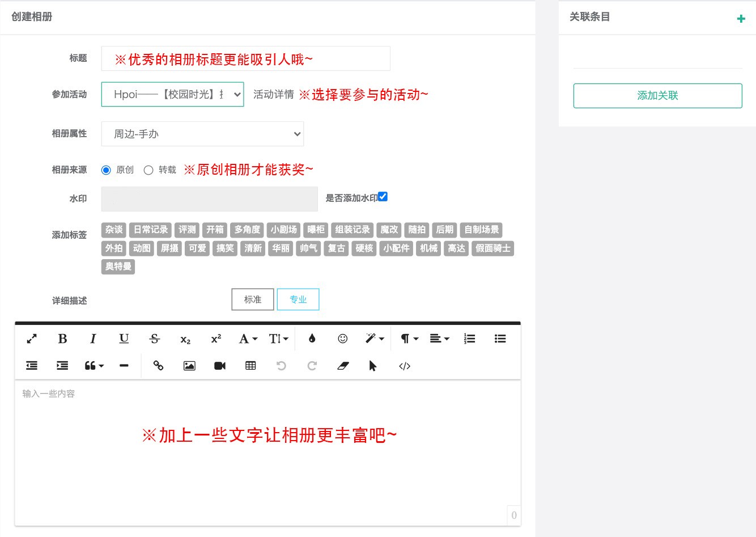
Task: Expand the editor to fullscreen
Action: (32, 339)
